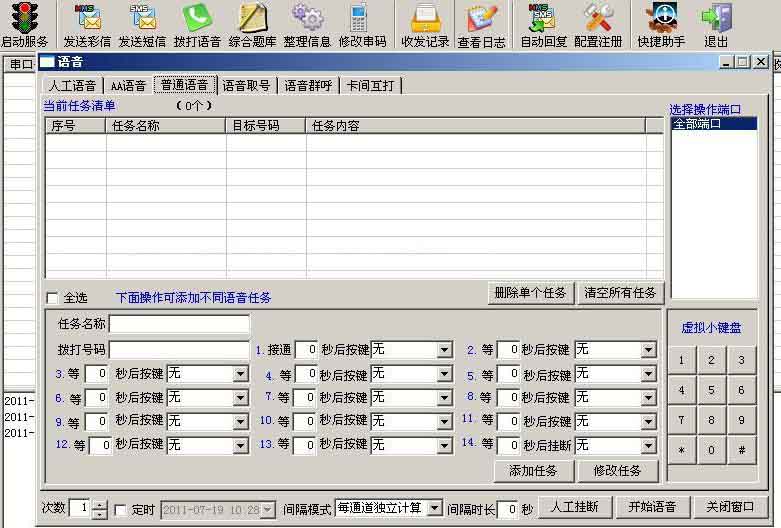Tick the 全选 select-all checkbox

[x=52, y=298]
